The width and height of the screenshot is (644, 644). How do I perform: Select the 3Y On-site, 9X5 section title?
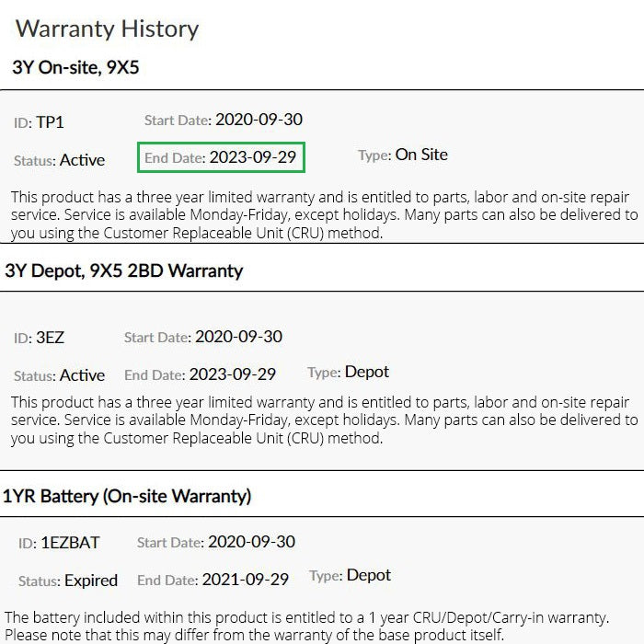click(75, 67)
